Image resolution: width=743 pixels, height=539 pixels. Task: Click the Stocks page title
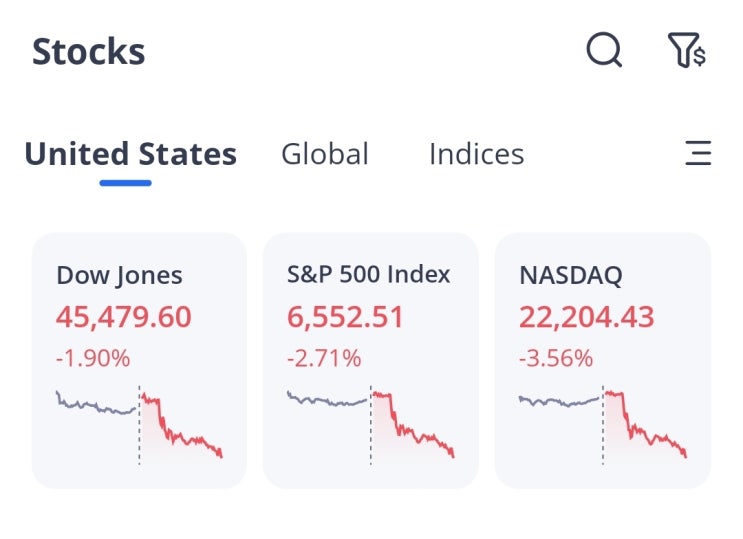[88, 51]
